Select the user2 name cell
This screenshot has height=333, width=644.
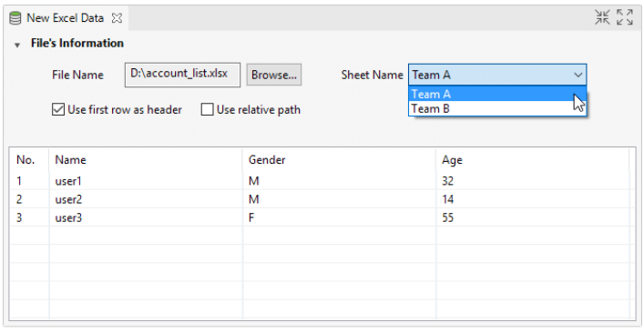pos(146,199)
